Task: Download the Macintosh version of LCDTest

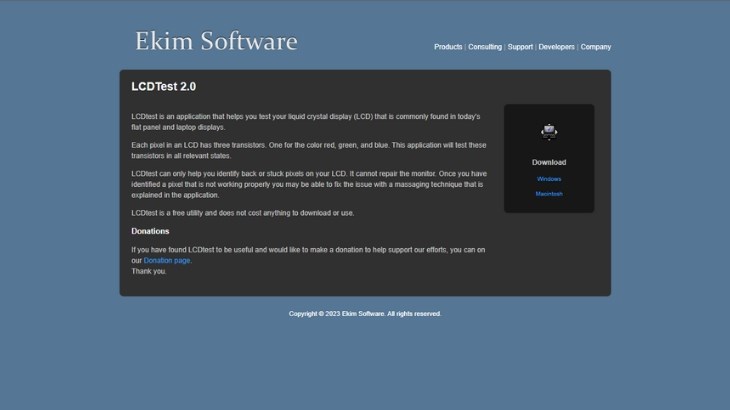Action: 549,194
